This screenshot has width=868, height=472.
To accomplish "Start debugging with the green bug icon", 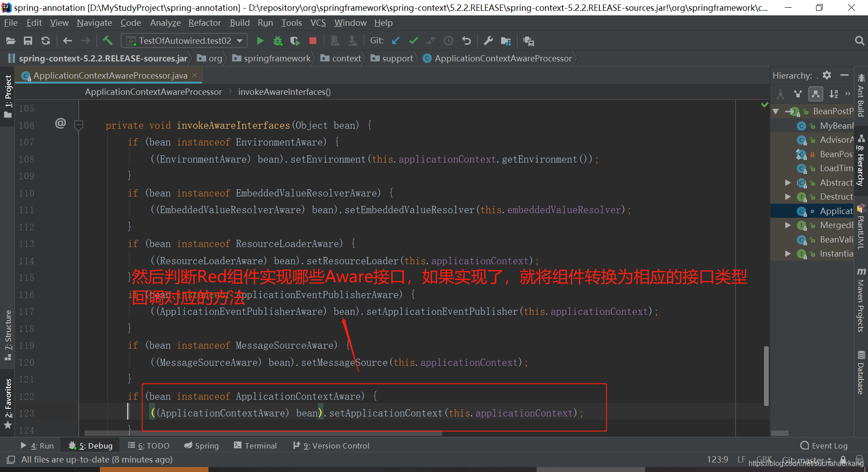I will (278, 41).
